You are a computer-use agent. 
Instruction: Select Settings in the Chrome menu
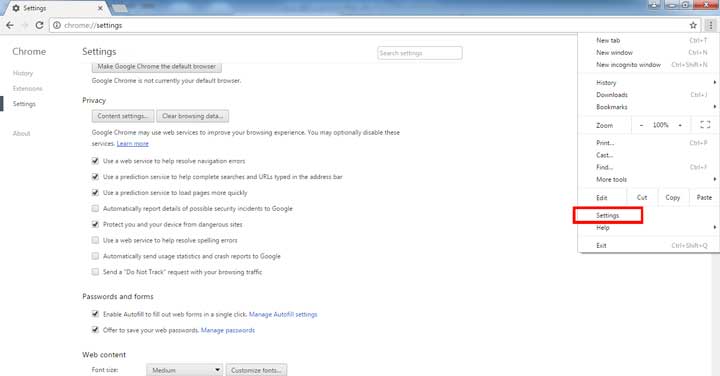pos(608,215)
